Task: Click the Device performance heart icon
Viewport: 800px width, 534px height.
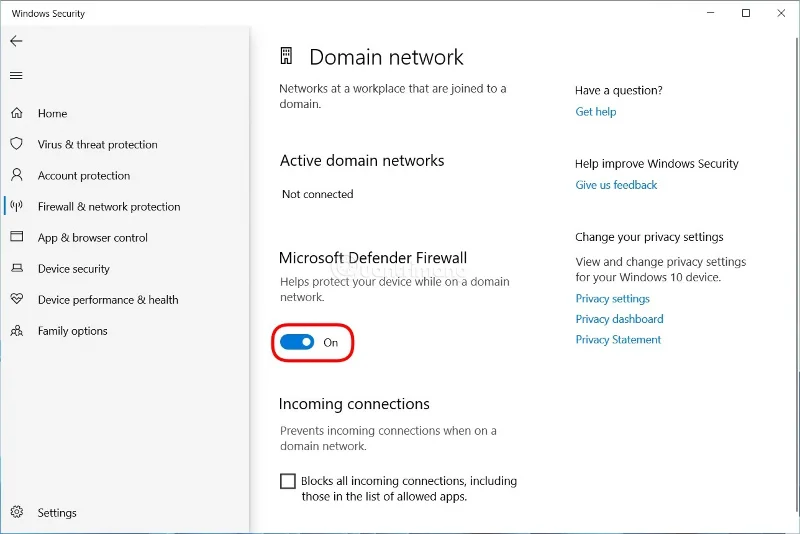Action: tap(17, 299)
